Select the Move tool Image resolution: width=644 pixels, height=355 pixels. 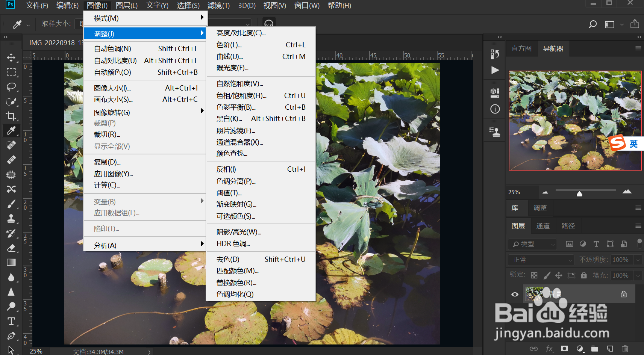(11, 57)
